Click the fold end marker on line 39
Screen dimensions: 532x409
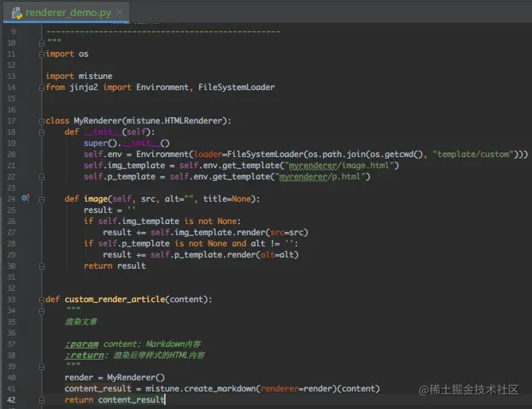[x=41, y=367]
